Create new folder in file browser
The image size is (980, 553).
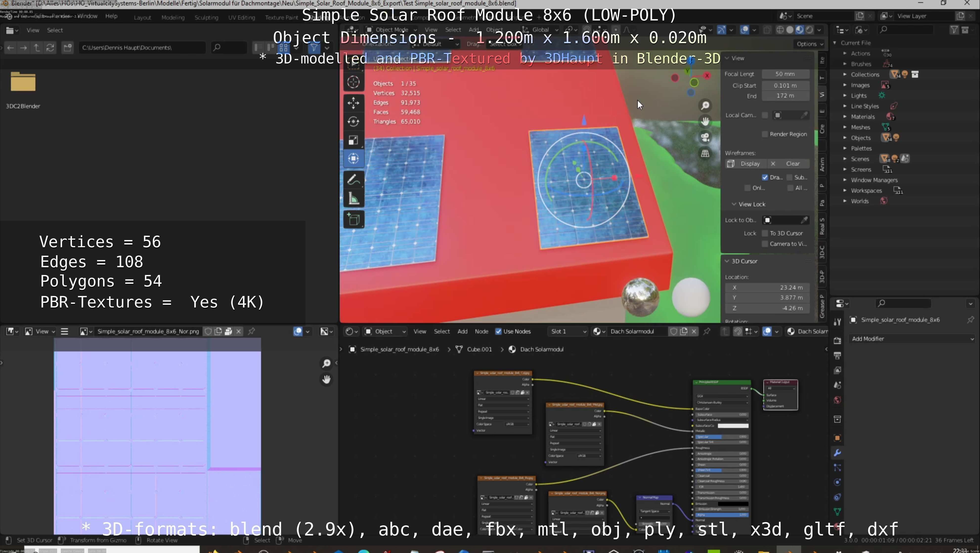pyautogui.click(x=67, y=47)
